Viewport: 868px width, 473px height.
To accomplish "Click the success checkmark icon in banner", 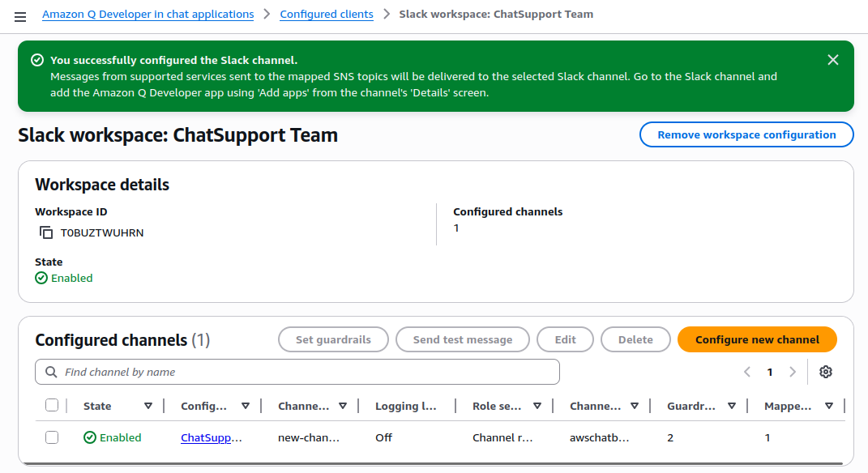I will [x=37, y=60].
